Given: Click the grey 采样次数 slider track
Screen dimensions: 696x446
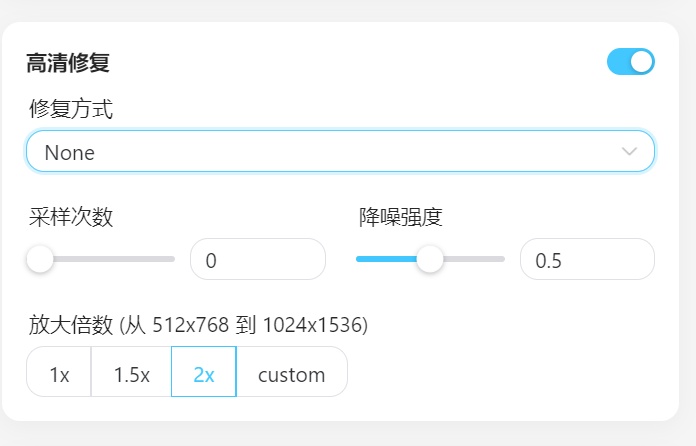Looking at the screenshot, I should [x=114, y=259].
